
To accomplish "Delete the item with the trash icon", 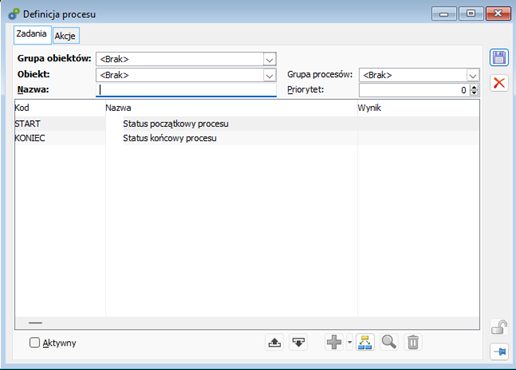I will point(413,342).
